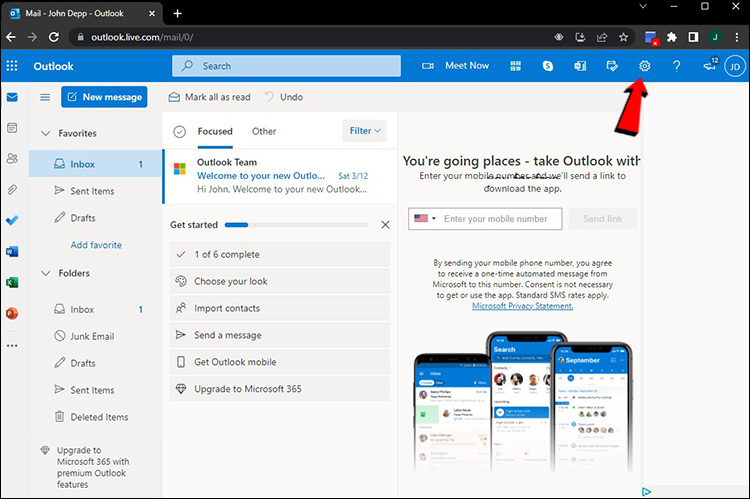The image size is (750, 499).
Task: Open Drafts under Favorites
Action: pos(96,218)
